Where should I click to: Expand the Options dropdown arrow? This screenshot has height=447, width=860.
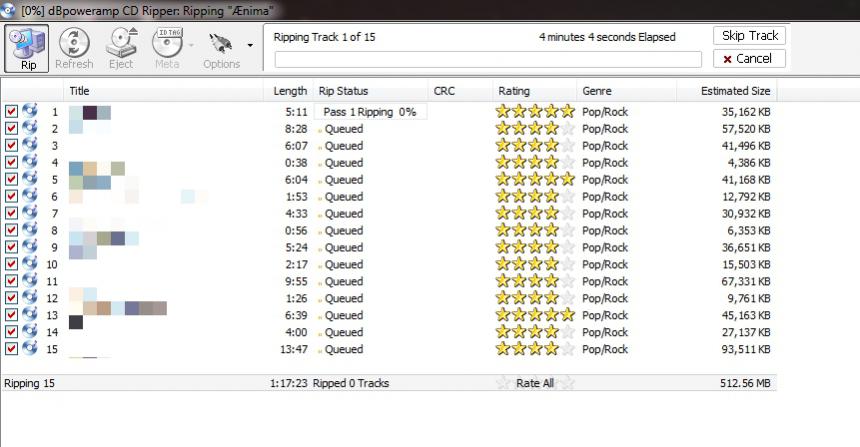pyautogui.click(x=249, y=45)
